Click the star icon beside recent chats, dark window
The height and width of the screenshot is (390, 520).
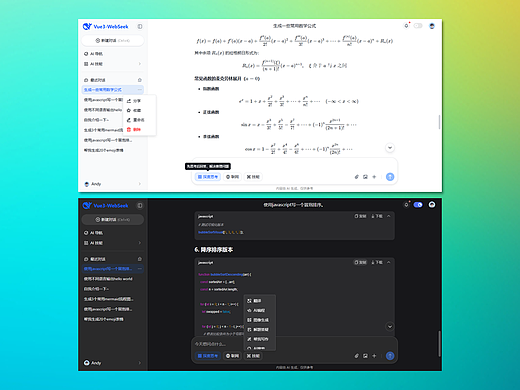tap(140, 259)
